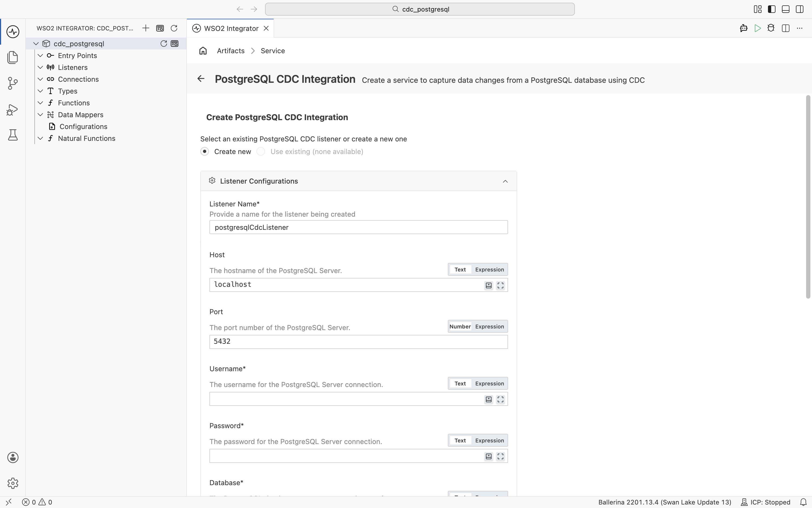This screenshot has width=812, height=508.
Task: Open the Run and Debug view
Action: (13, 110)
